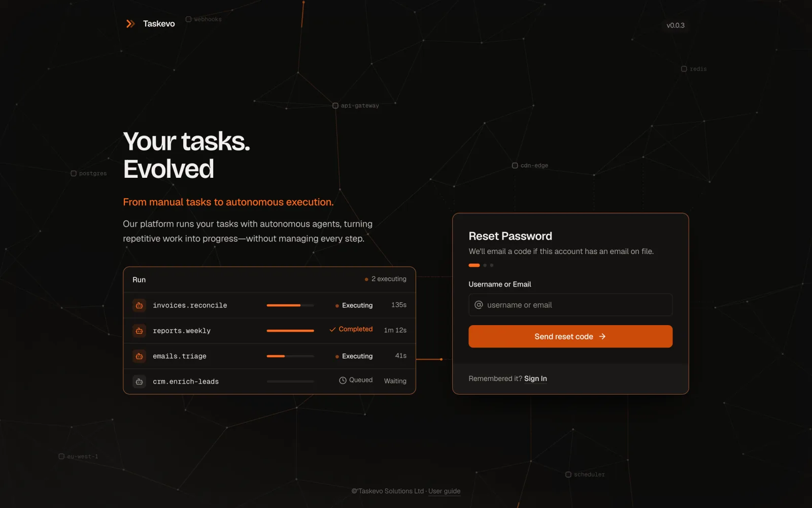Click the Queued status on crm.enrich-leads

[361, 380]
